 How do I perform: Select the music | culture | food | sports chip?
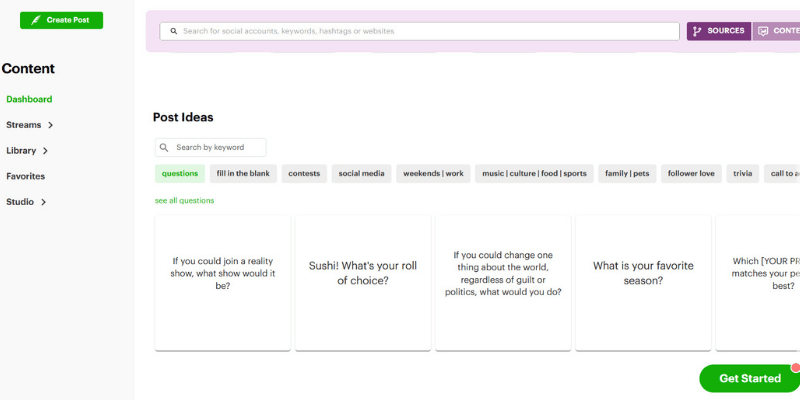click(534, 173)
